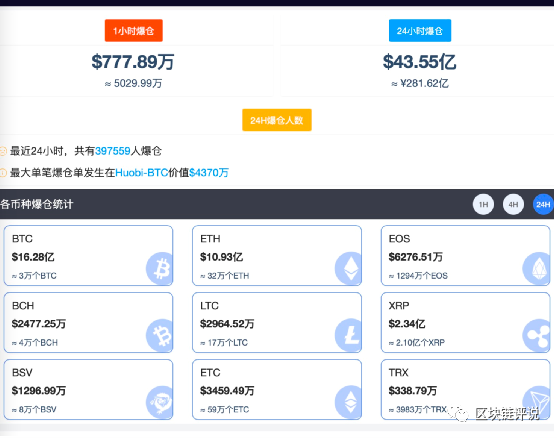Viewport: 557px width, 438px height.
Task: Click the blue 24小时爆仓 button
Action: pos(420,31)
